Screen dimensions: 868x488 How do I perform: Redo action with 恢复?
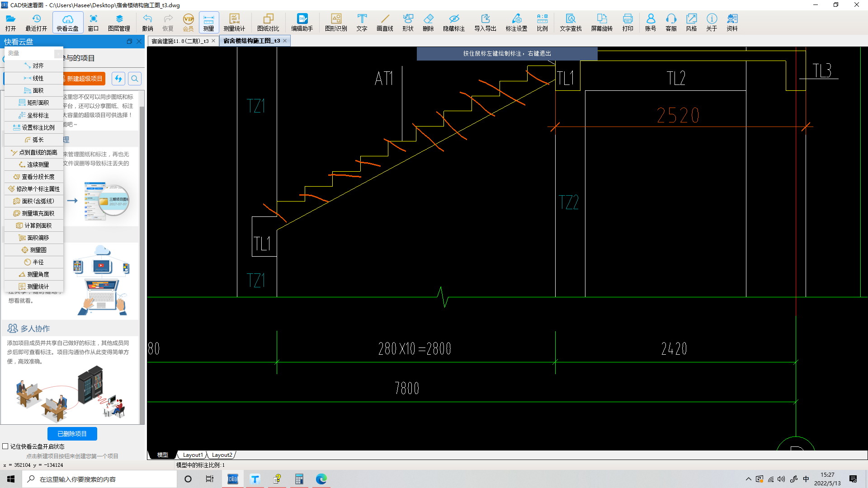168,22
